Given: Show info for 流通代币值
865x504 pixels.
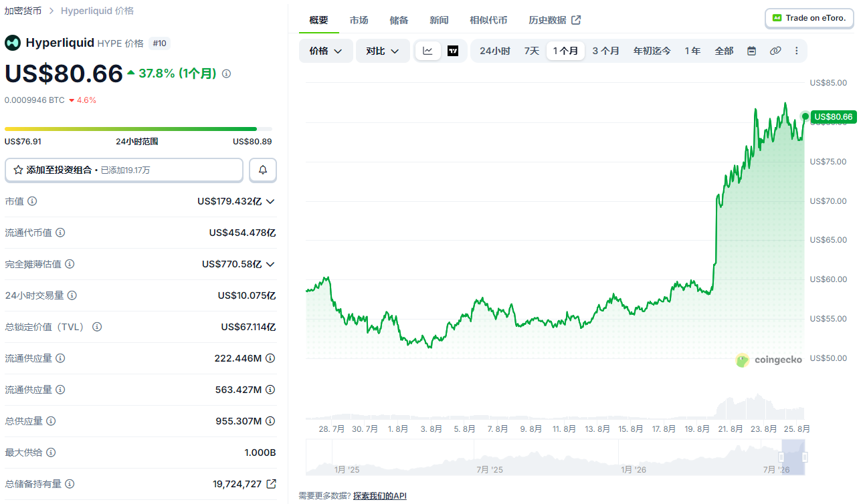Looking at the screenshot, I should 60,233.
